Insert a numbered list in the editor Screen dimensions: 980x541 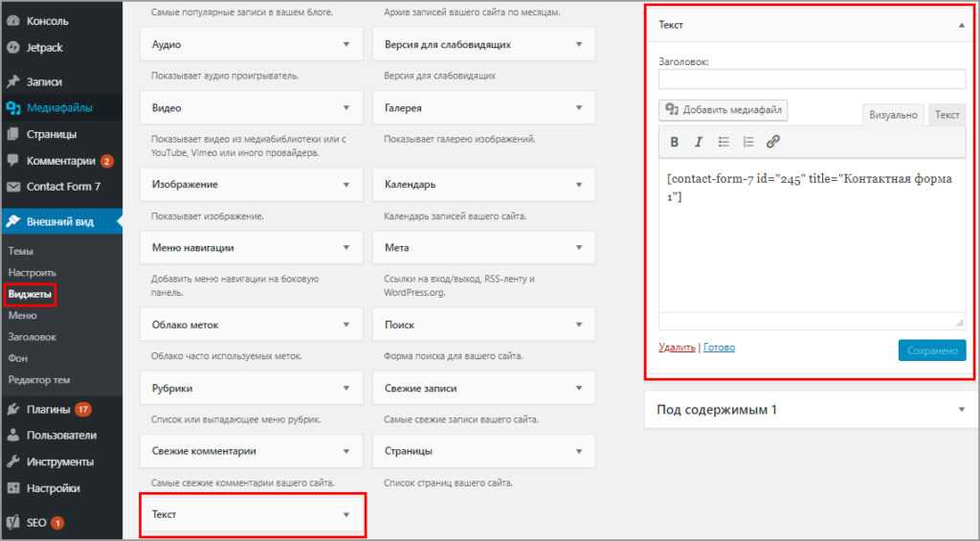(748, 142)
